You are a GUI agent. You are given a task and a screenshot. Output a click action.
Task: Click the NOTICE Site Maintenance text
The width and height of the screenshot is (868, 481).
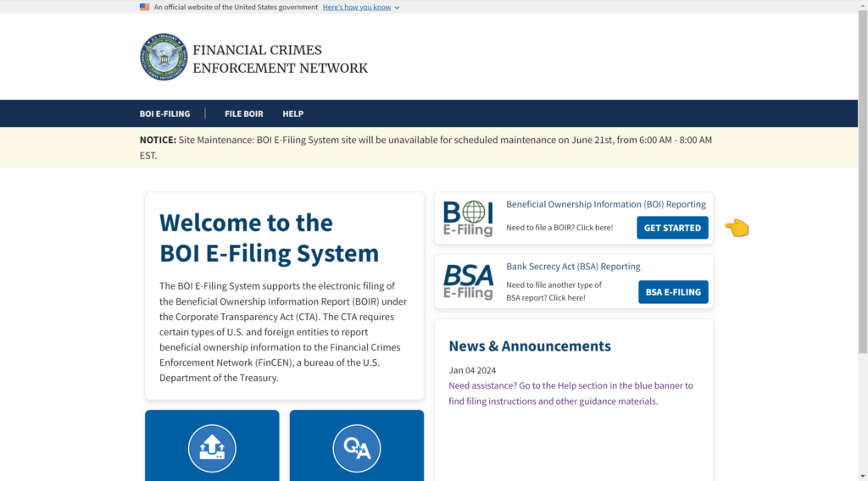coord(426,147)
